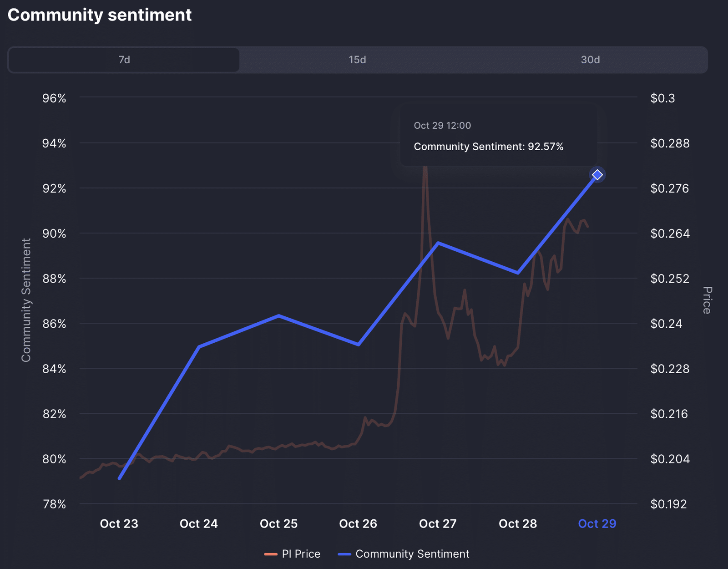Click the tooltip timestamp Oct 29 12:00
The width and height of the screenshot is (728, 569).
[x=442, y=126]
